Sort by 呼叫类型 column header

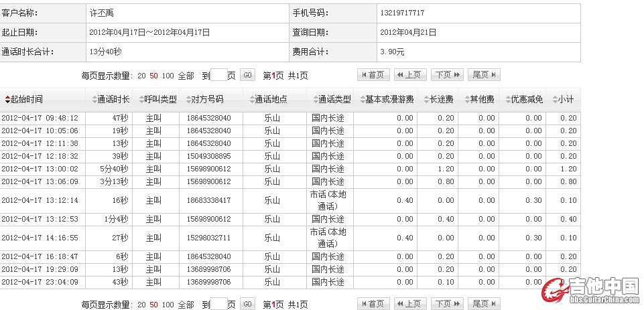tap(159, 99)
